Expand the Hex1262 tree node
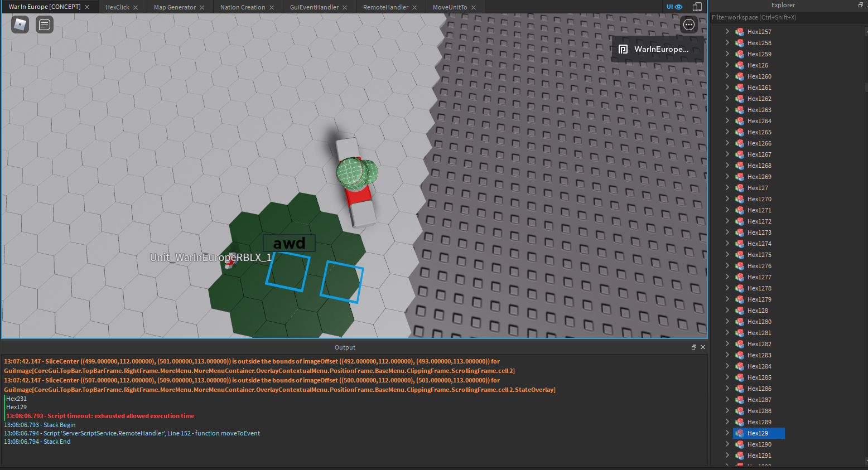Screen dimensions: 868x470 (727, 99)
